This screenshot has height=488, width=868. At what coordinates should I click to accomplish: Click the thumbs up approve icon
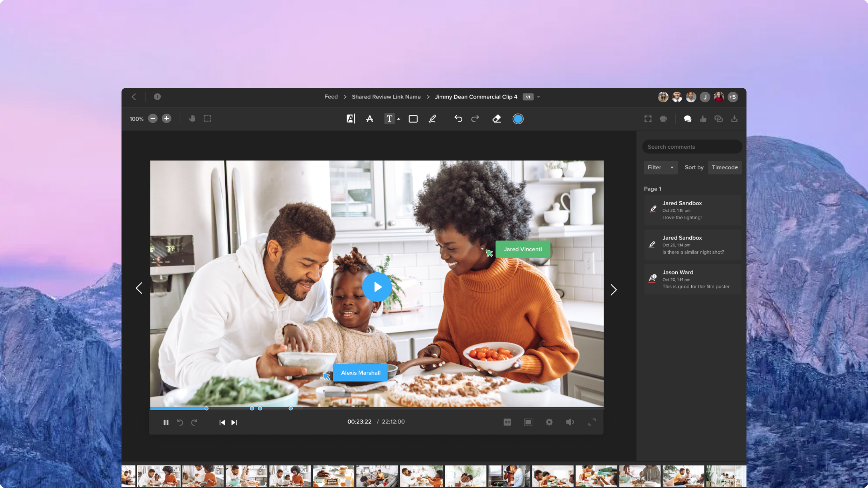tap(703, 119)
